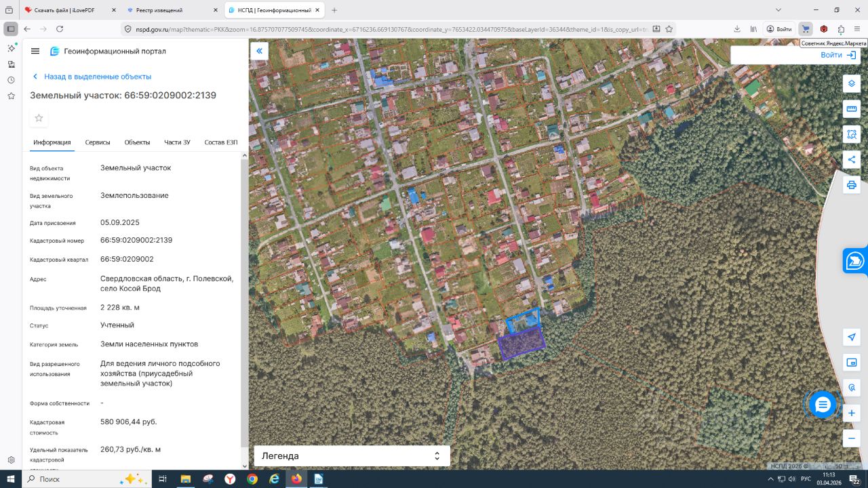868x488 pixels.
Task: Open the red hexagon extension icon
Action: 823,29
